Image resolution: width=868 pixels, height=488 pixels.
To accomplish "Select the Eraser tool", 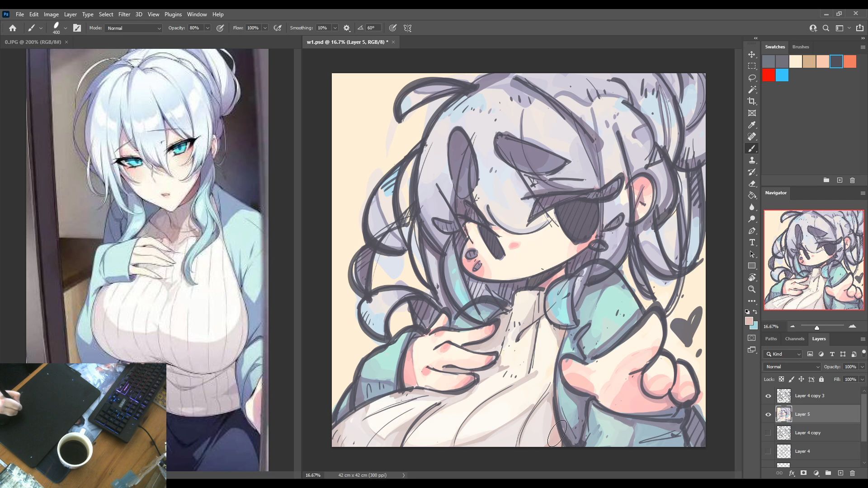I will [x=752, y=183].
